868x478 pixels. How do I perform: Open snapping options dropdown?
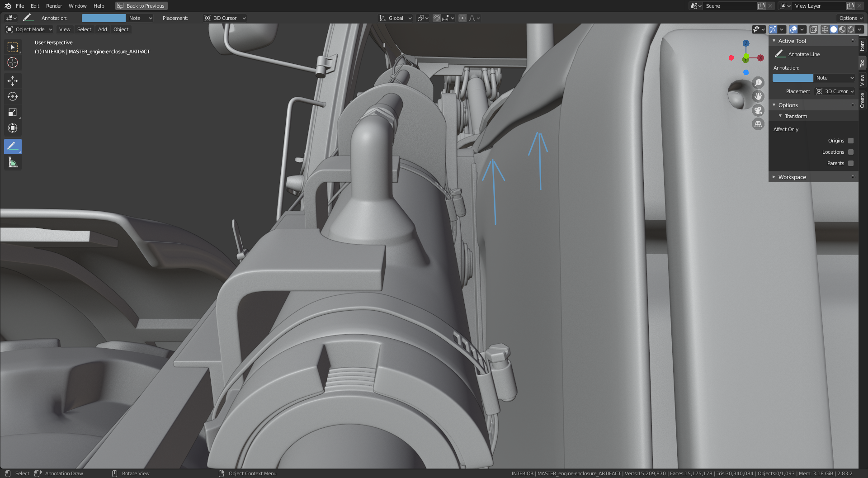click(448, 18)
